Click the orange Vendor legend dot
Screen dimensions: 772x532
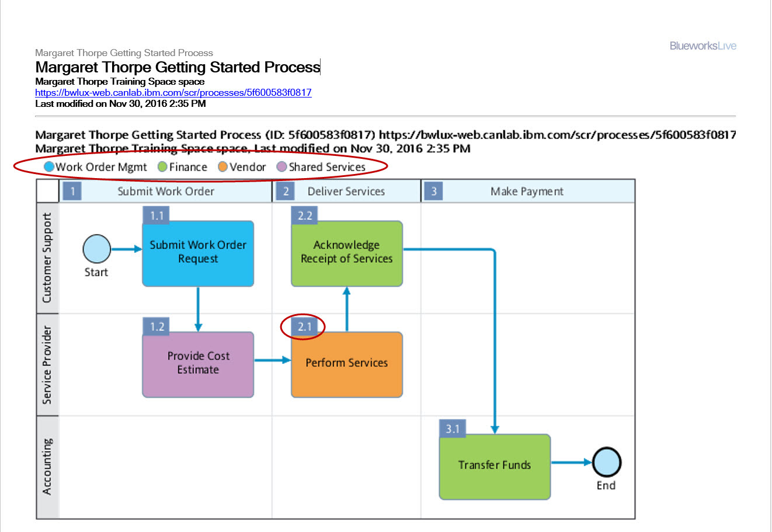pyautogui.click(x=222, y=166)
